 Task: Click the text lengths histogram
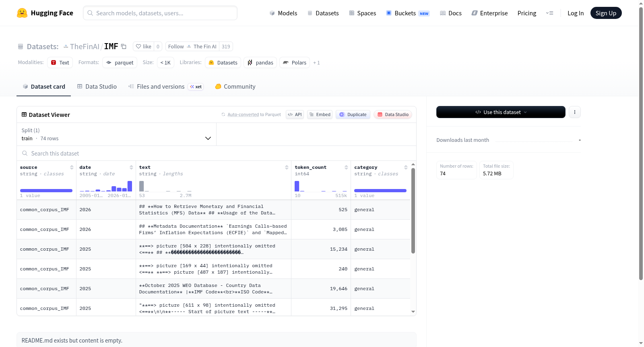165,186
